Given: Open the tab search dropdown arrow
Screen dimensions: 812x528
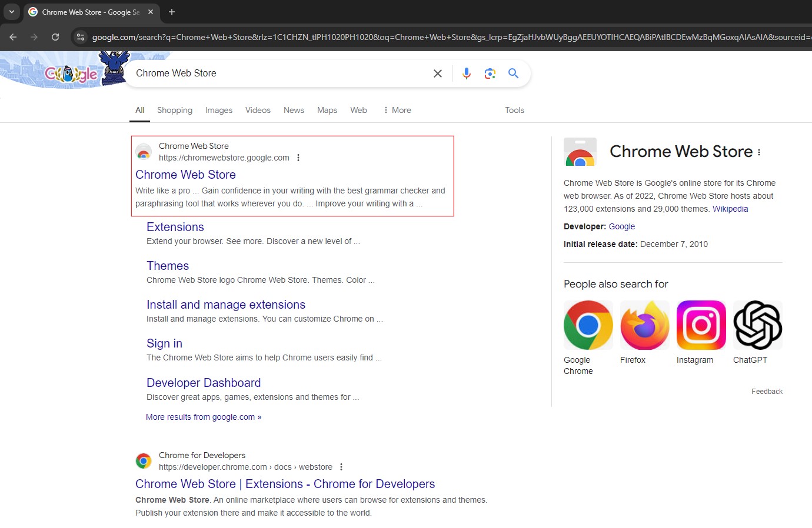Looking at the screenshot, I should pos(11,12).
